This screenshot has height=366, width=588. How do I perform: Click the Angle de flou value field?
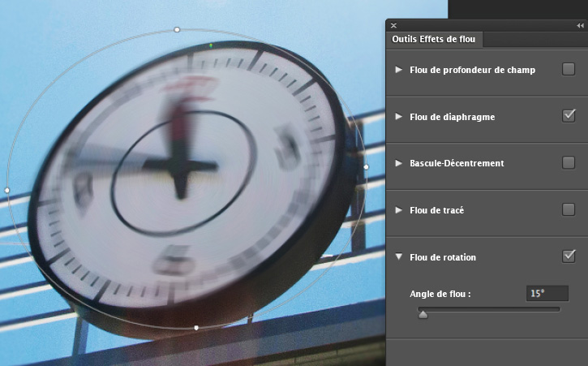(547, 293)
